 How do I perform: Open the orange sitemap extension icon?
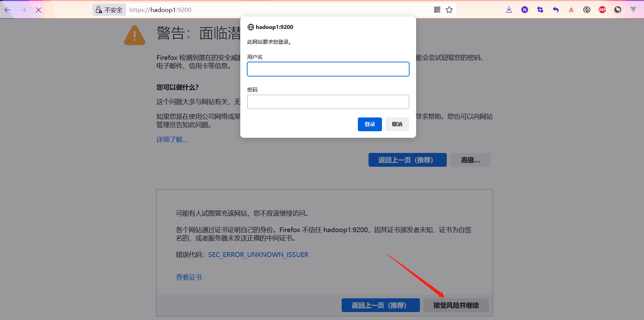(571, 10)
